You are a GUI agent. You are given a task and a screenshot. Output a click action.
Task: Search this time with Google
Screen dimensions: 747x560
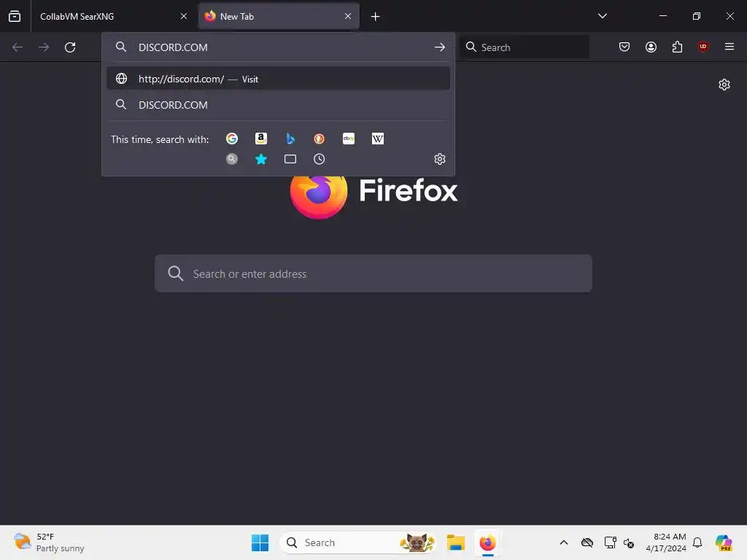click(x=232, y=139)
